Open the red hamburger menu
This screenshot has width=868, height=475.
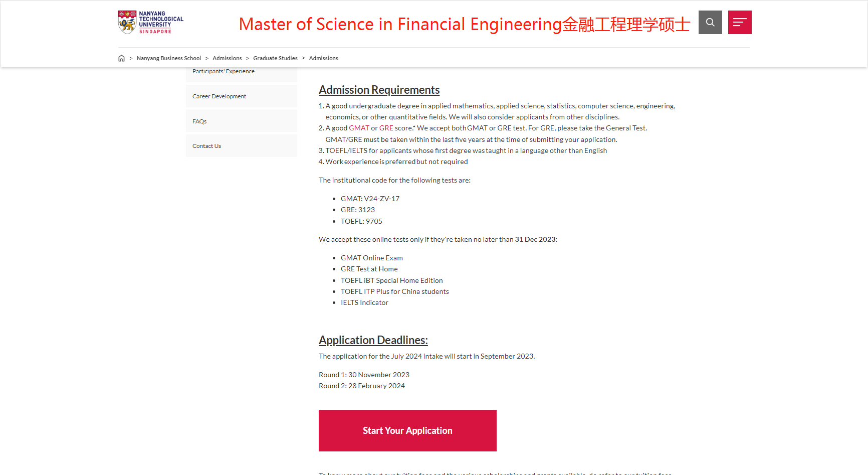(740, 22)
